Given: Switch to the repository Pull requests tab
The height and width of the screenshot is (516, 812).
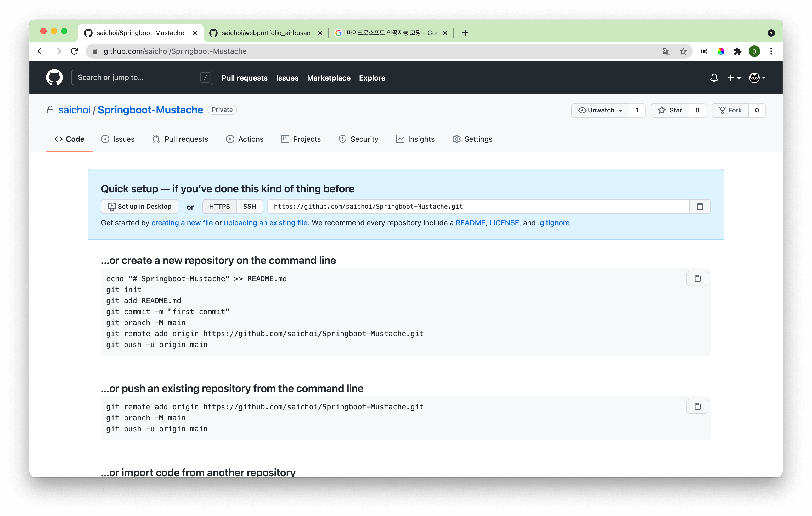Looking at the screenshot, I should [x=180, y=139].
